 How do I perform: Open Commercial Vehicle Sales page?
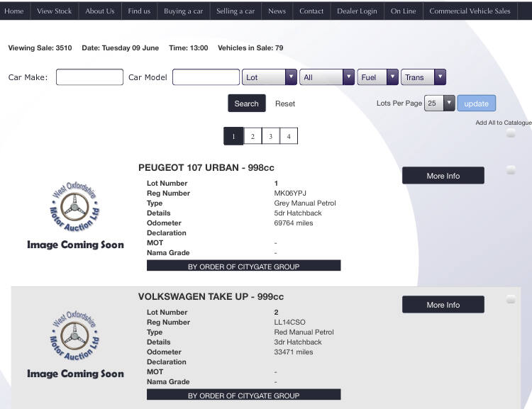pos(470,11)
